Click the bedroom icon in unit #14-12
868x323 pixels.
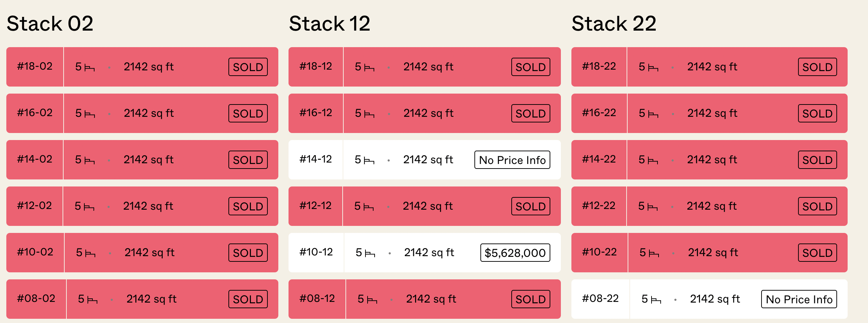369,160
